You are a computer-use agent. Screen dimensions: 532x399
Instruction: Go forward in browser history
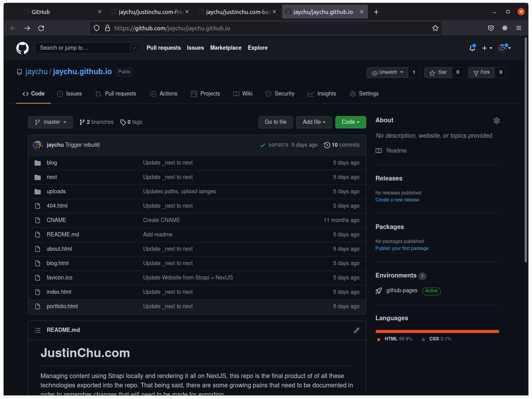click(x=27, y=28)
